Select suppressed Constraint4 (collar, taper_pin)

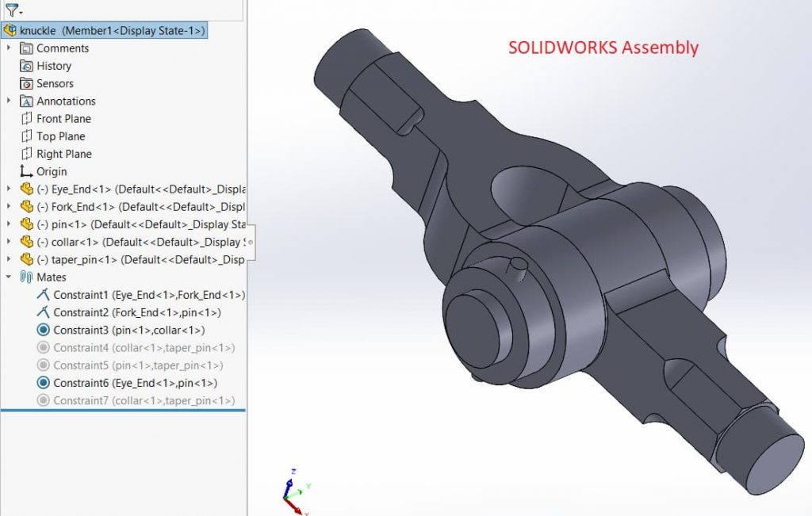coord(144,347)
